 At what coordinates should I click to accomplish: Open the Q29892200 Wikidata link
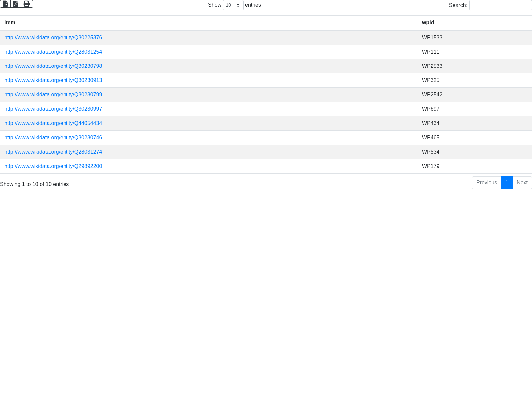53,166
